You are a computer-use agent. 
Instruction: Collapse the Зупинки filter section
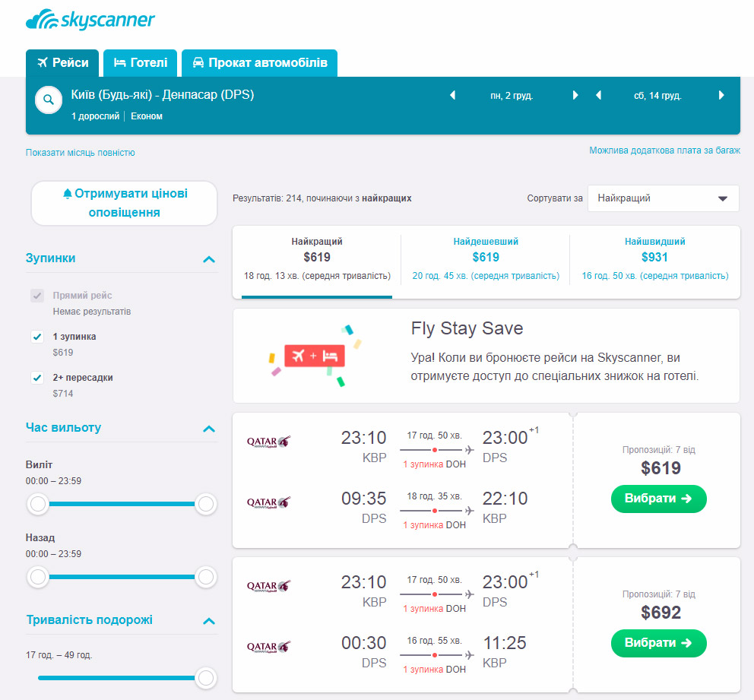click(x=209, y=259)
